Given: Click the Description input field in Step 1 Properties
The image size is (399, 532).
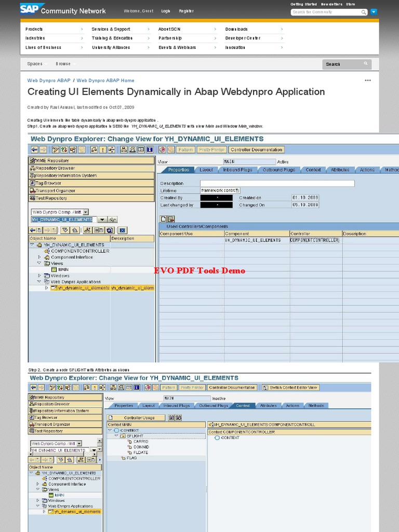Looking at the screenshot, I should pyautogui.click(x=277, y=183).
